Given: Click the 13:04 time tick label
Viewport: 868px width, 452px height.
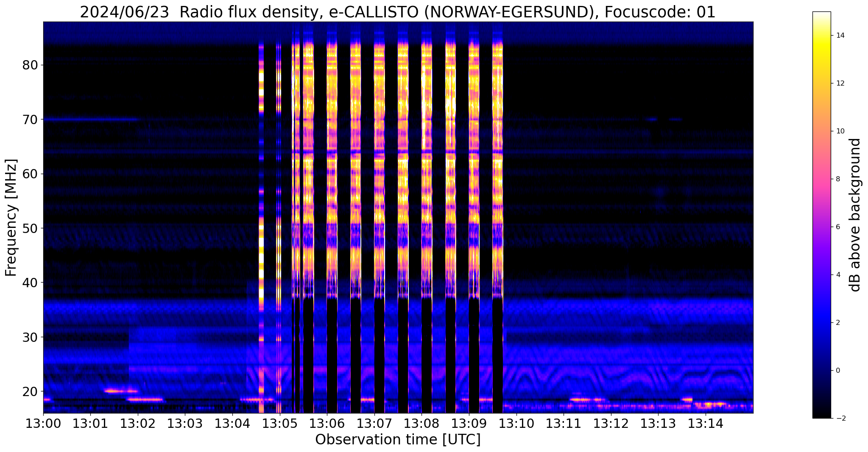Looking at the screenshot, I should point(232,423).
